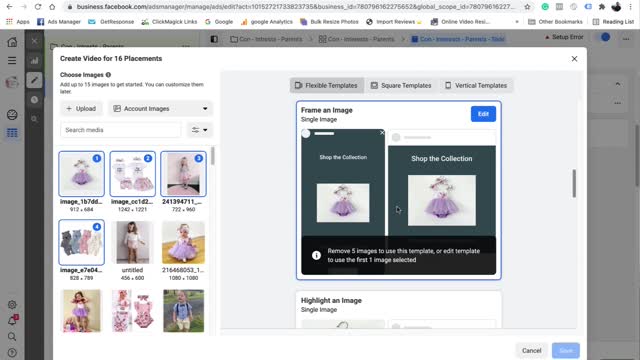640x360 pixels.
Task: Open GetResponse bookmark
Action: point(111,22)
